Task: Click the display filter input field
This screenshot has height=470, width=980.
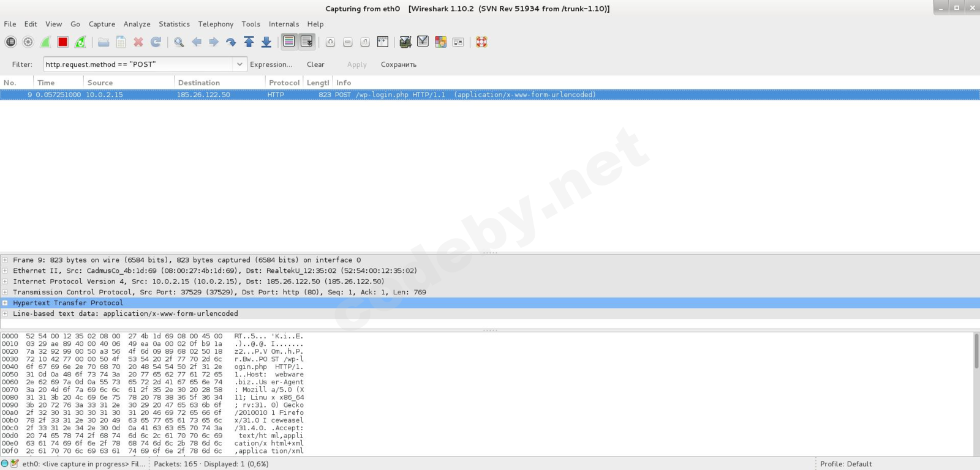Action: coord(138,64)
